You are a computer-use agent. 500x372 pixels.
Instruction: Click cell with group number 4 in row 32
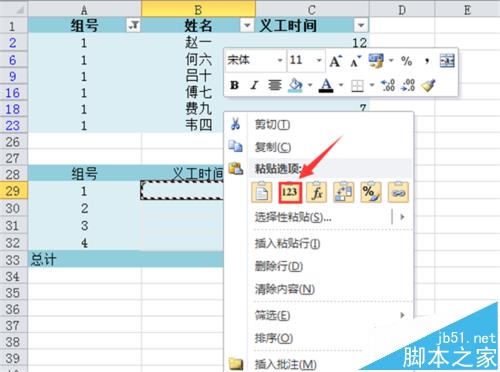tap(85, 243)
